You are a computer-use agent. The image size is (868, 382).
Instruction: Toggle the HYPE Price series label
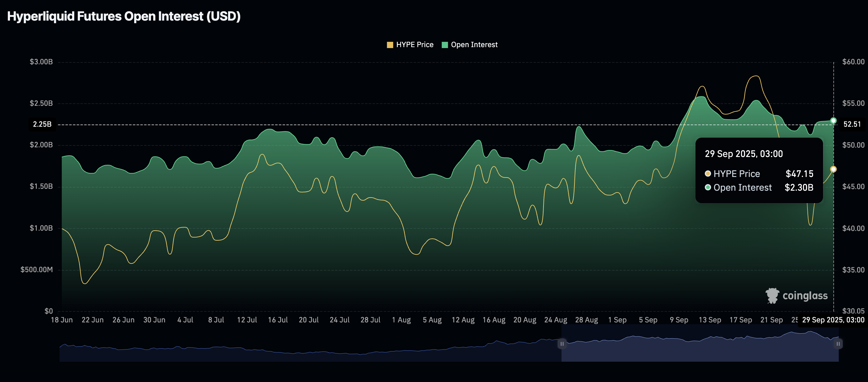(414, 45)
